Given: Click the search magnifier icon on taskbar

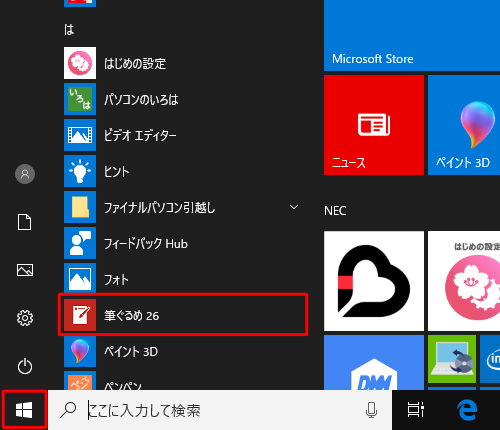Looking at the screenshot, I should [x=68, y=410].
